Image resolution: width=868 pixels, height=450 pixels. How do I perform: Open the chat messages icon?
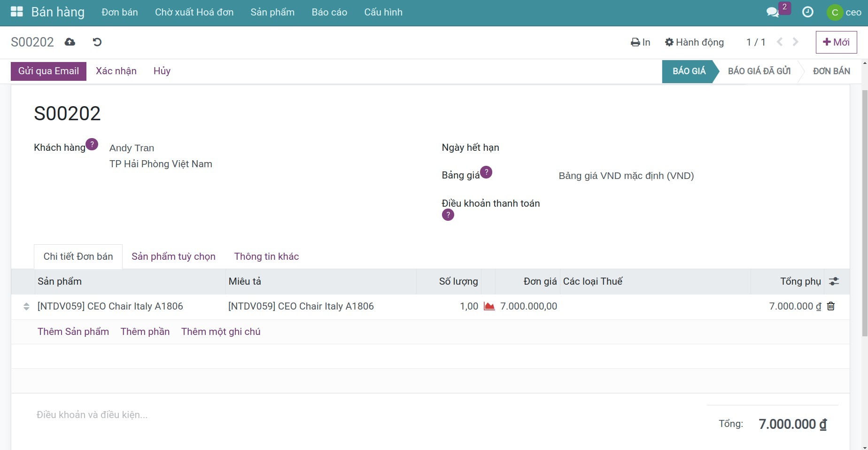(x=772, y=12)
